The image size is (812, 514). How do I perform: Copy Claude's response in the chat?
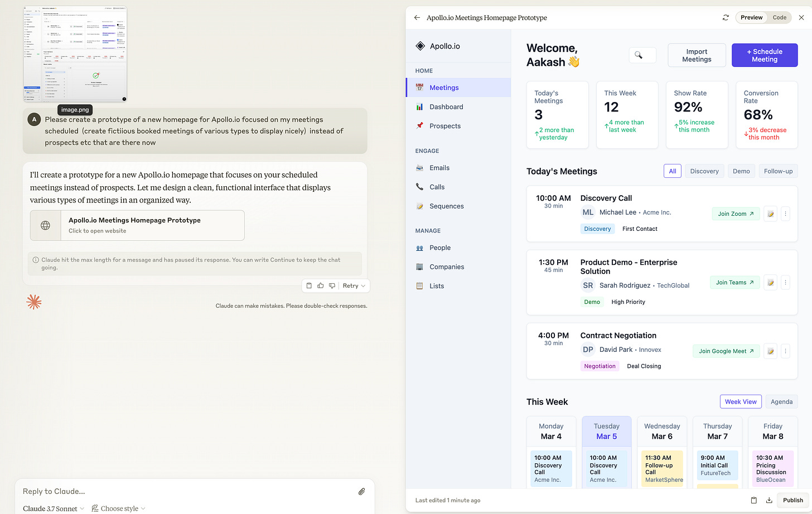pos(309,285)
